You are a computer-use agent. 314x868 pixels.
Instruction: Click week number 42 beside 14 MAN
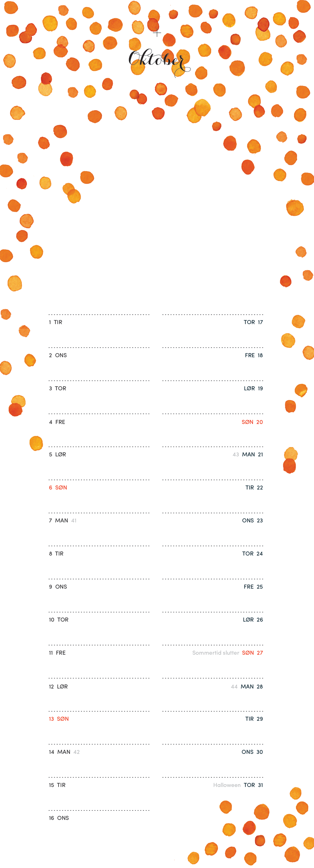(x=77, y=752)
